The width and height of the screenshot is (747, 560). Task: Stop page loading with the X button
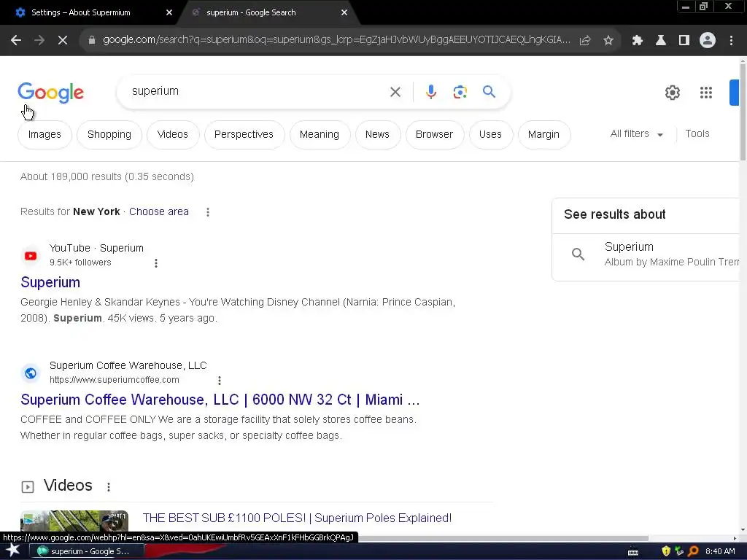63,41
